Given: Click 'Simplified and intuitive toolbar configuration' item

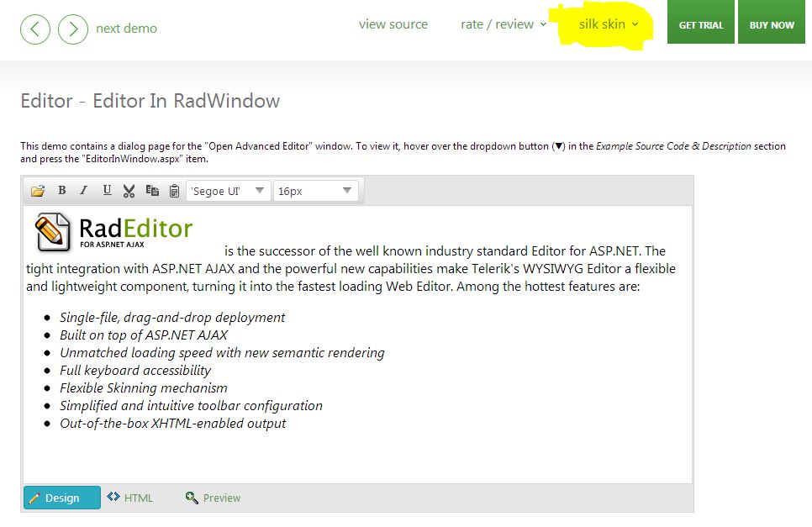Looking at the screenshot, I should click(x=191, y=405).
